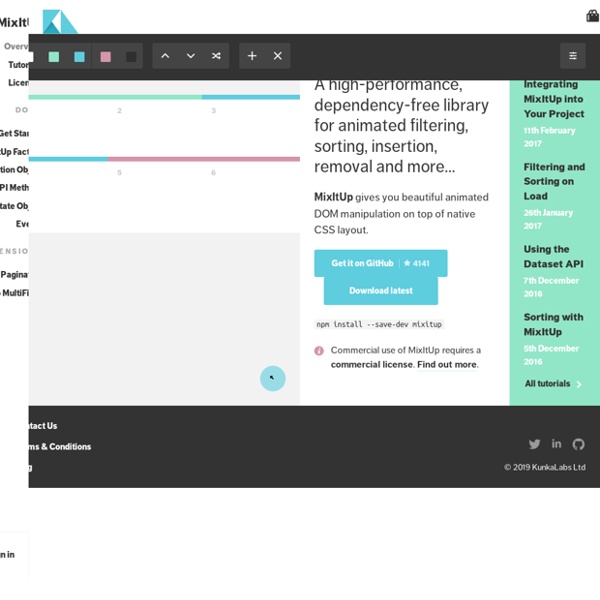600x600 pixels.
Task: Open shopping bag icon at top right
Action: point(593,16)
